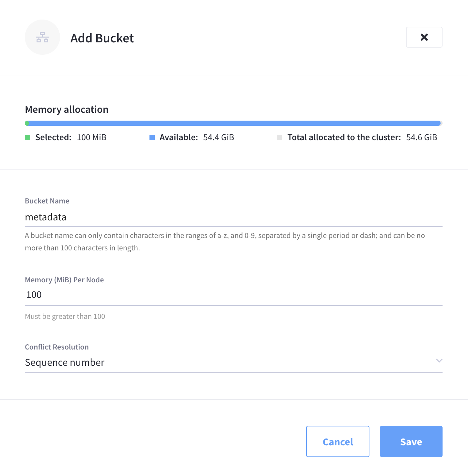Click the blue Available legend square
Viewport: 468px width, 476px height.
point(152,138)
